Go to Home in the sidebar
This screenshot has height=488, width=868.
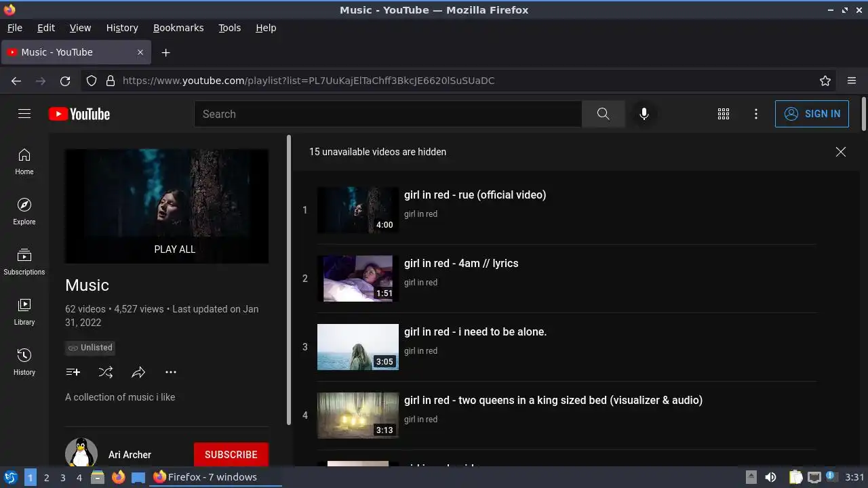[x=24, y=161]
